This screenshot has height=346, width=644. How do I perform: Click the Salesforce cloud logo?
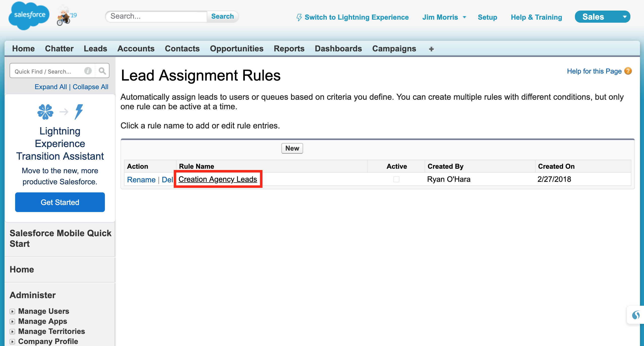tap(29, 16)
